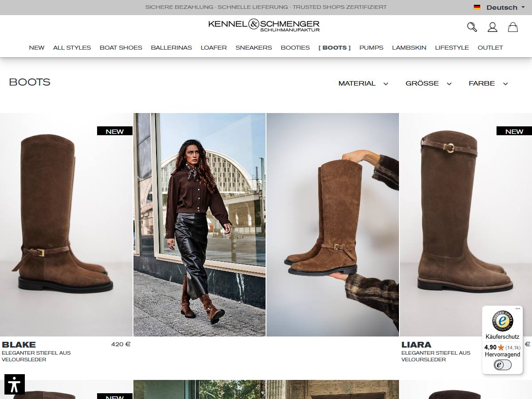This screenshot has height=399, width=532.
Task: Select the active Boots menu item
Action: pos(335,47)
